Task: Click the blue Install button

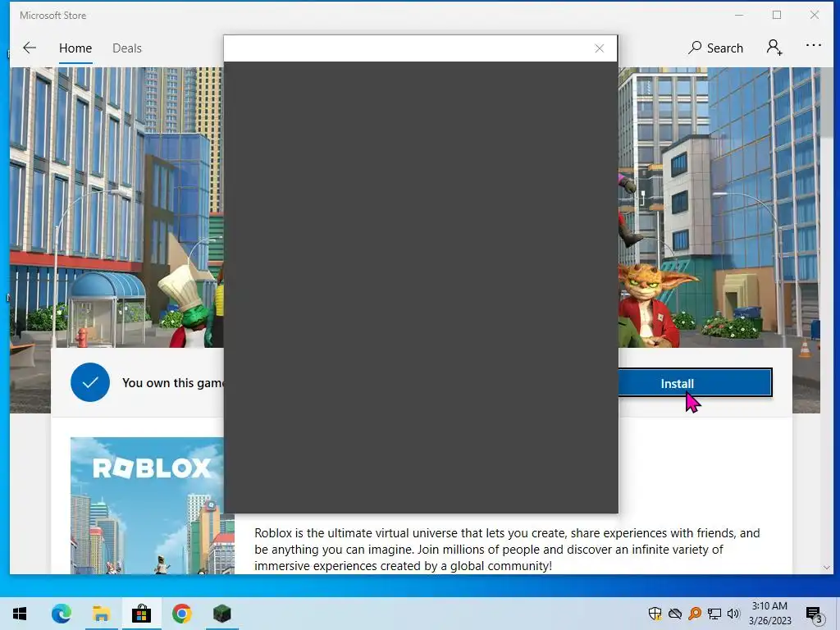Action: point(695,383)
